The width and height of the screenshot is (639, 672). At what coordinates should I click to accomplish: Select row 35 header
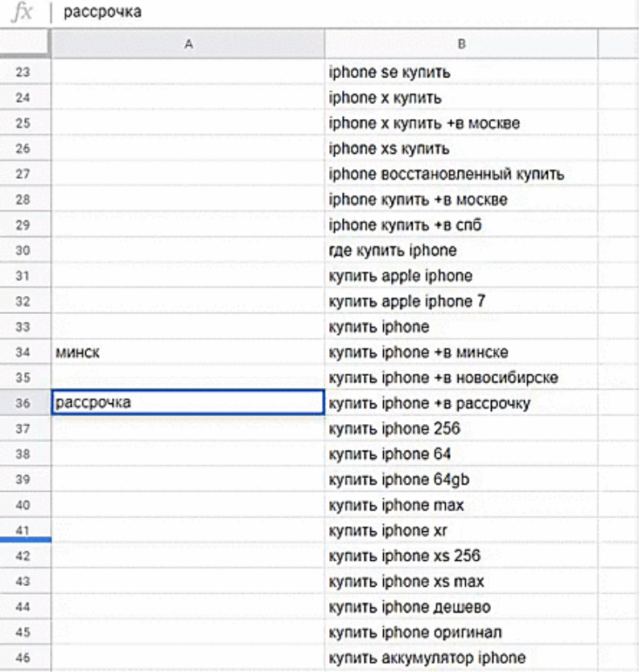(x=25, y=377)
